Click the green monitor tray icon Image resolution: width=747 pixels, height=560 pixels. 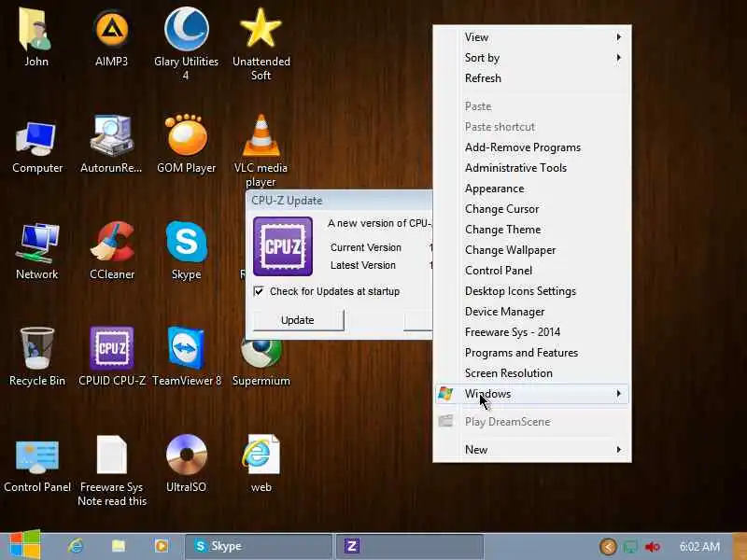[630, 547]
